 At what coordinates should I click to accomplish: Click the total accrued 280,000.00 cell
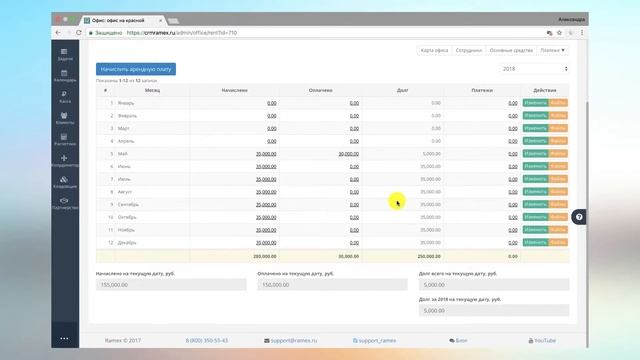[234, 256]
